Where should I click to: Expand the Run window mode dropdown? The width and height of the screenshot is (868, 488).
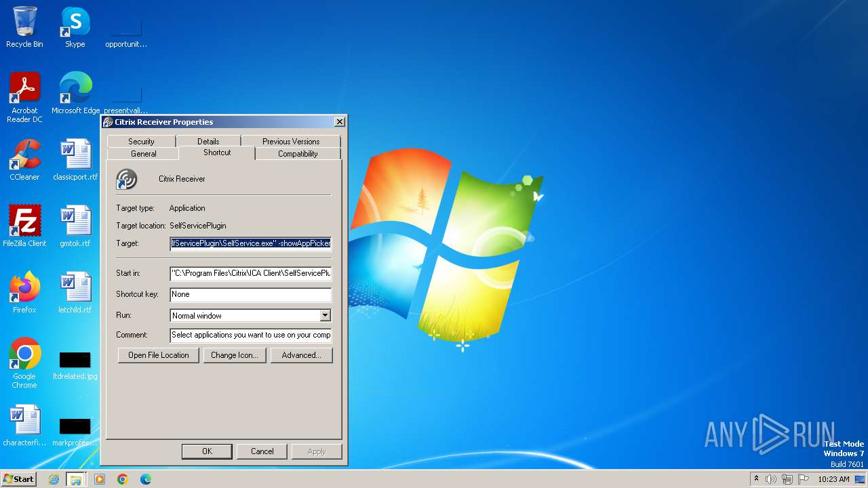pyautogui.click(x=325, y=315)
